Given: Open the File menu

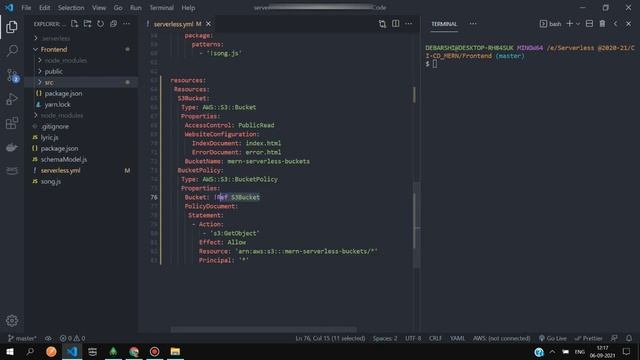Looking at the screenshot, I should [26, 8].
